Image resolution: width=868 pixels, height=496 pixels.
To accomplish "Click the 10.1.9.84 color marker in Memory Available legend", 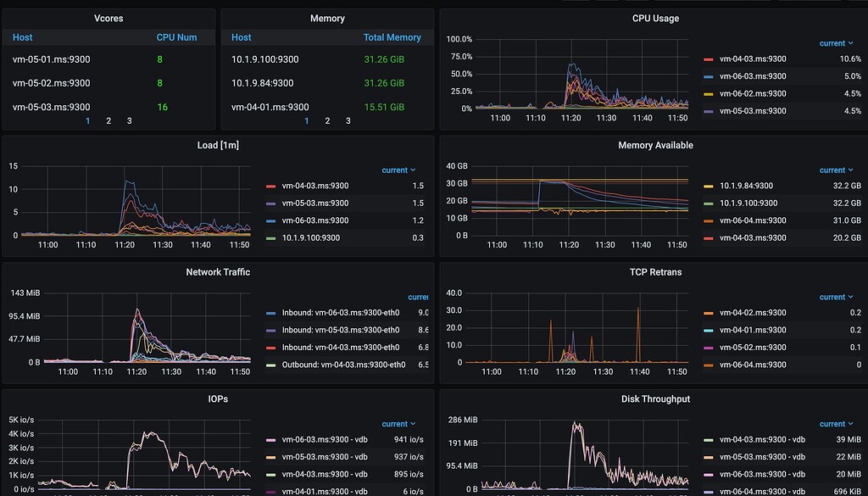I will pos(708,186).
